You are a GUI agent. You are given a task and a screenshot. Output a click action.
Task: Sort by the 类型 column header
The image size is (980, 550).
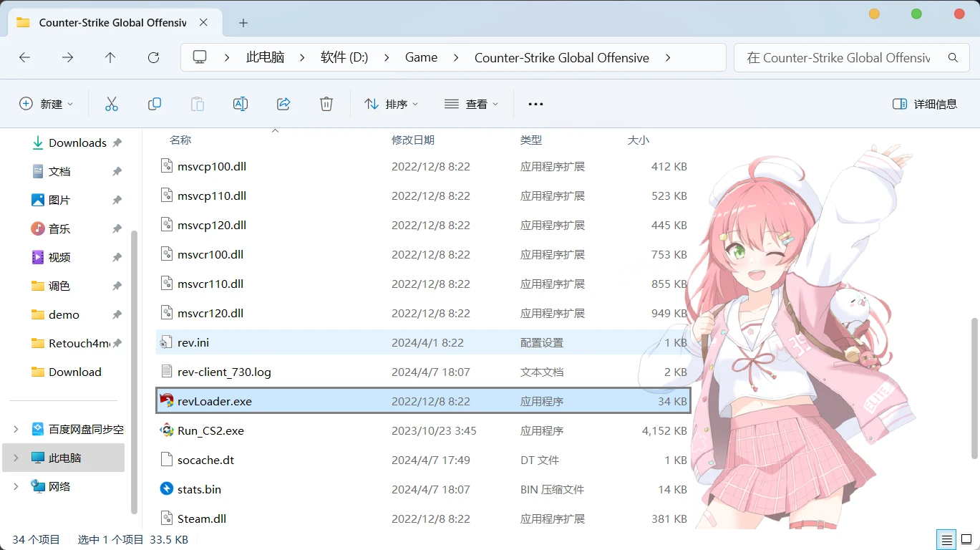pyautogui.click(x=531, y=140)
